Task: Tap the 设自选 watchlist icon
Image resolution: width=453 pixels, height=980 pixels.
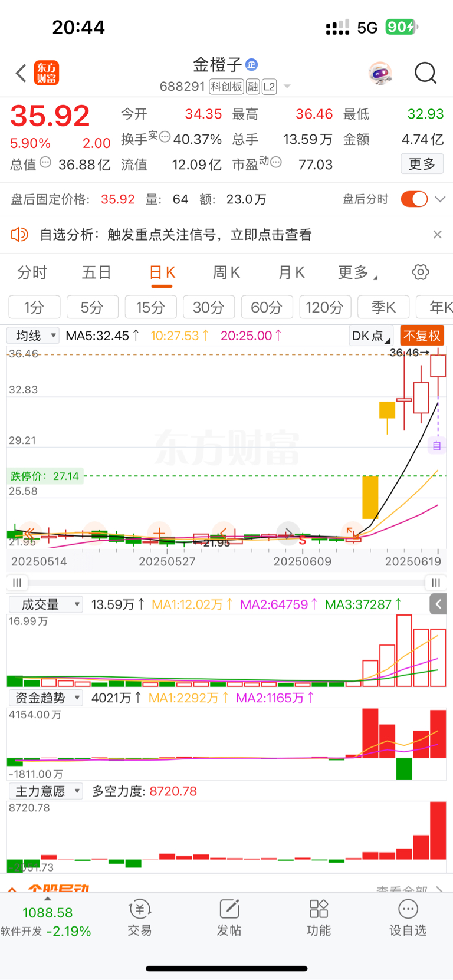Action: click(408, 918)
